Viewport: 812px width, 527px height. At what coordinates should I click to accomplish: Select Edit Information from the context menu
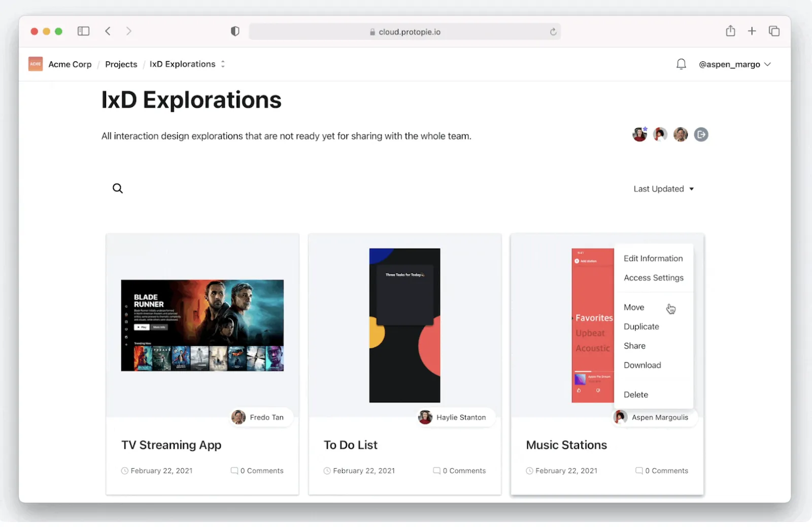[x=653, y=259]
